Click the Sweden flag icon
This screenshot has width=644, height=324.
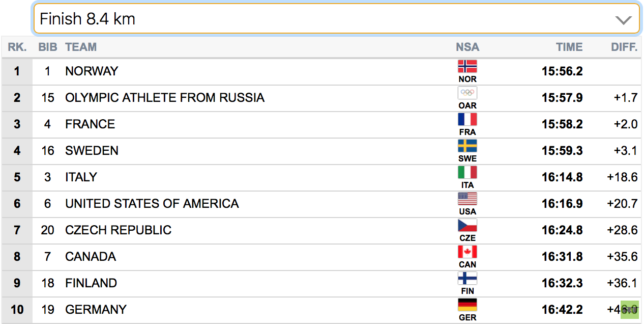(467, 146)
